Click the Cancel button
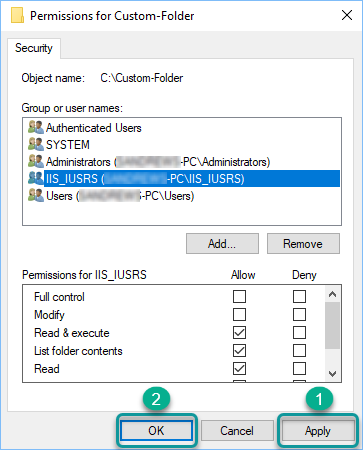The height and width of the screenshot is (450, 363). [237, 430]
